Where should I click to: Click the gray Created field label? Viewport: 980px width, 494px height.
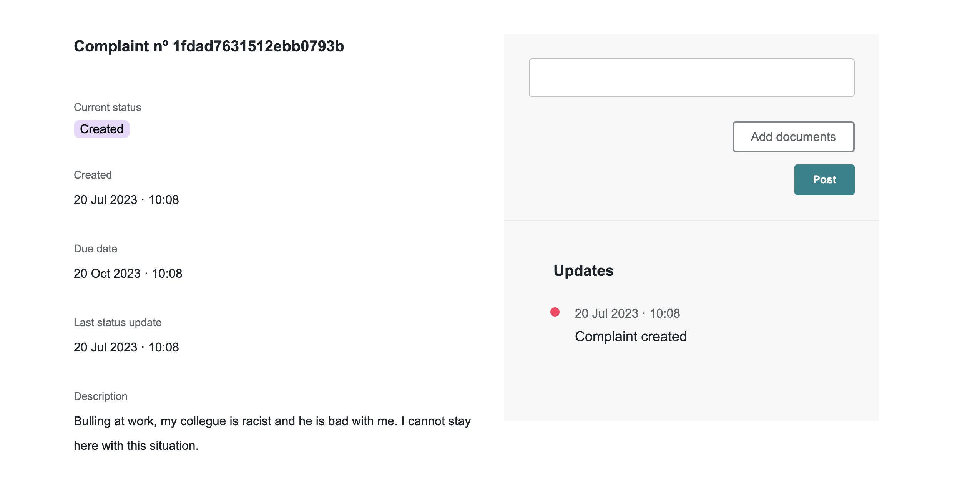pyautogui.click(x=93, y=175)
